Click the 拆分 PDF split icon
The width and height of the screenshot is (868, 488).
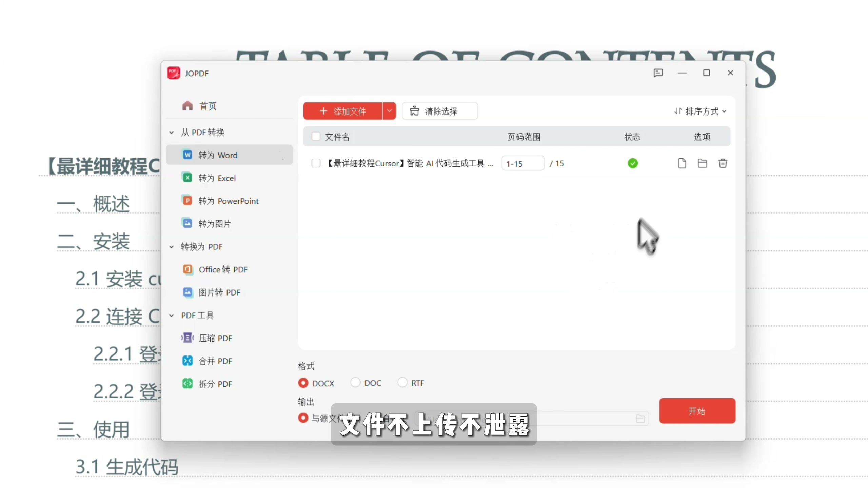click(188, 384)
